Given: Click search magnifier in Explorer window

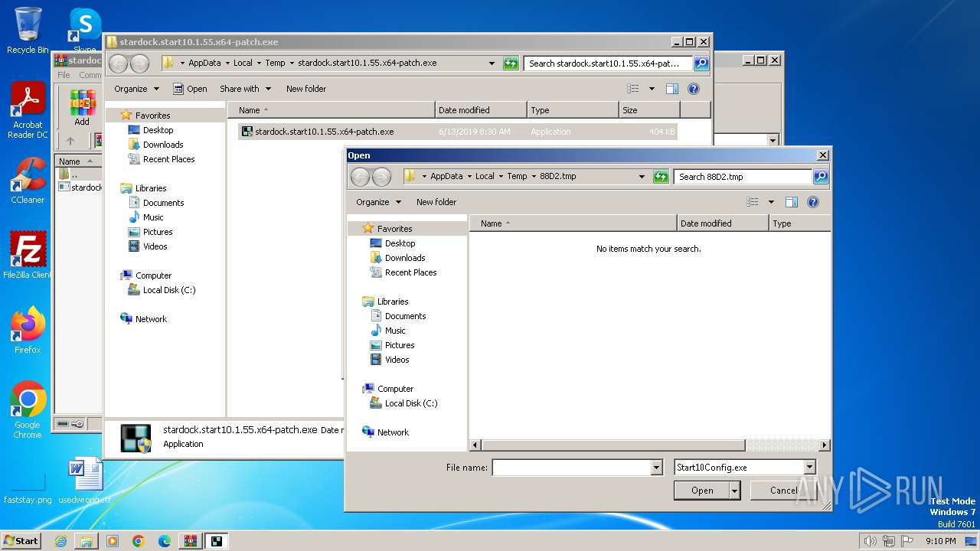Looking at the screenshot, I should coord(701,64).
